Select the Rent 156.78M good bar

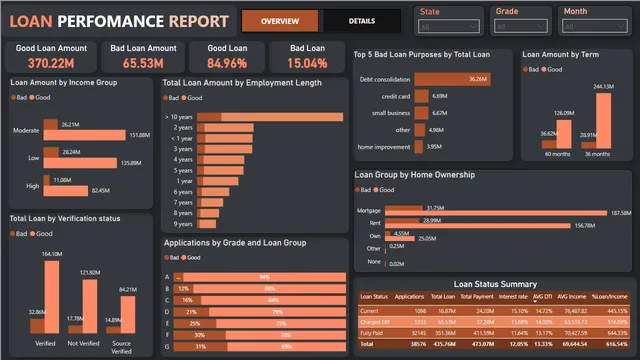pos(478,226)
